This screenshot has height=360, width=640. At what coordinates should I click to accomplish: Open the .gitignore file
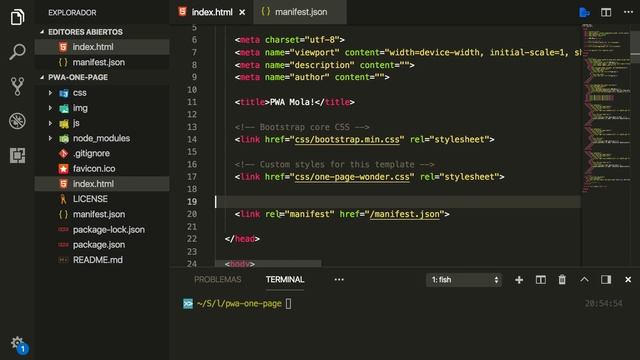tap(102, 153)
